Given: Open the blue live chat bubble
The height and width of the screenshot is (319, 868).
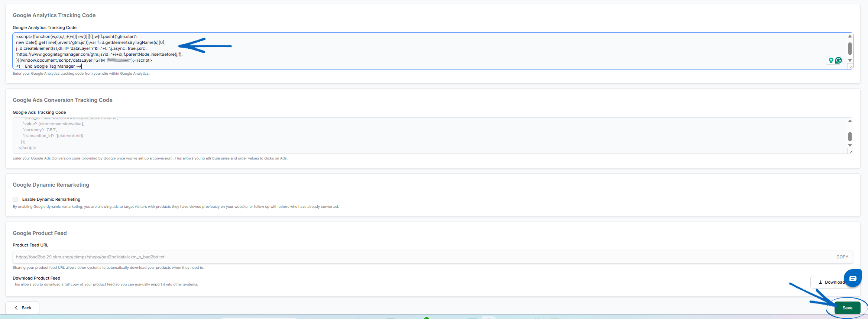Looking at the screenshot, I should pyautogui.click(x=853, y=278).
